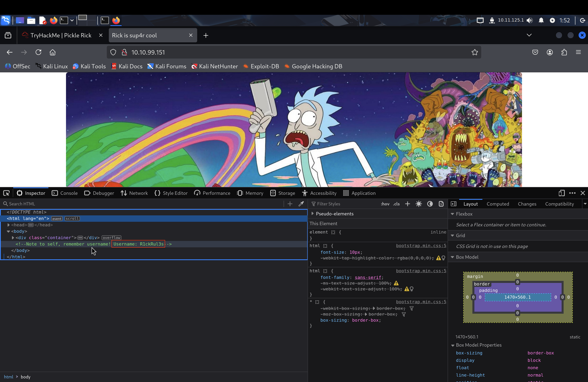Open the Accessibility tab
Image resolution: width=588 pixels, height=382 pixels.
click(x=319, y=193)
